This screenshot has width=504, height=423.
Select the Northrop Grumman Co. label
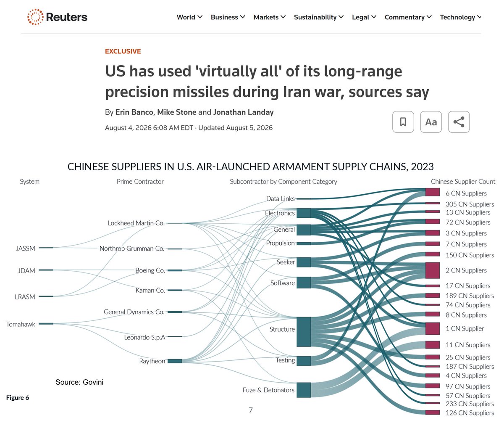pyautogui.click(x=132, y=249)
